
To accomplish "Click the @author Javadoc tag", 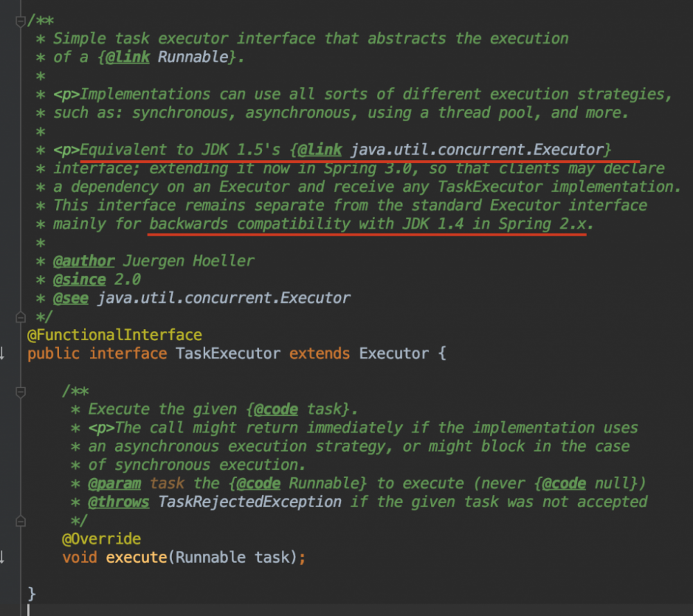I will tap(84, 261).
